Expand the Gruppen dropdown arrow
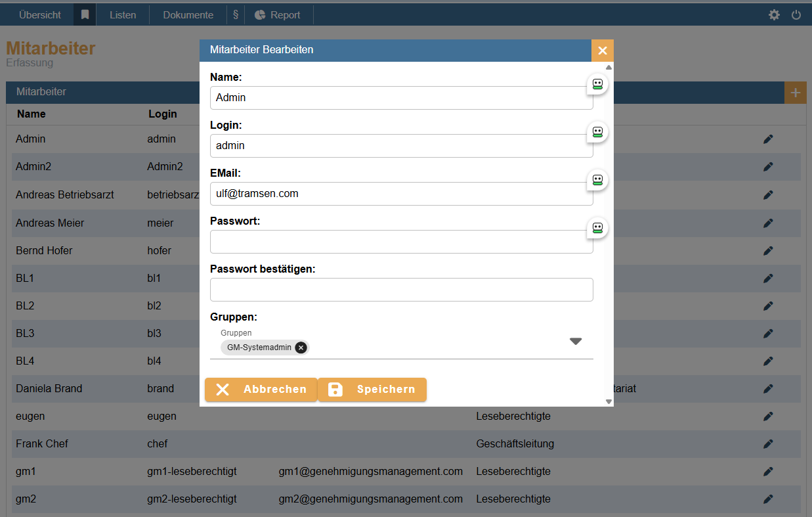The height and width of the screenshot is (517, 812). click(576, 341)
